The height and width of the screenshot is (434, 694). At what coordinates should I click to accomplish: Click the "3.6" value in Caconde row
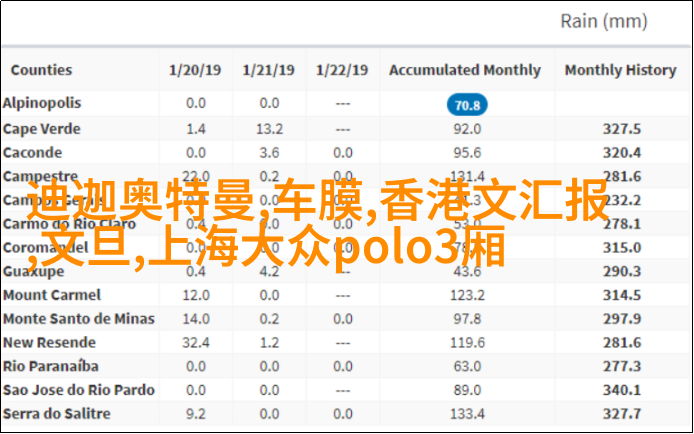[x=269, y=153]
